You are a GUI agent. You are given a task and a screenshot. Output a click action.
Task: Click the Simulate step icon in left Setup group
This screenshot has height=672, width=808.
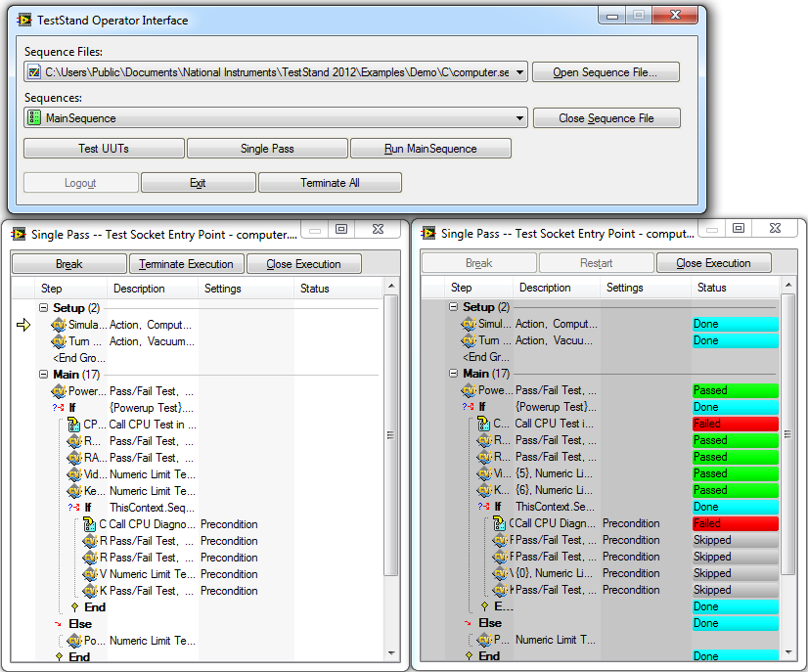point(60,325)
